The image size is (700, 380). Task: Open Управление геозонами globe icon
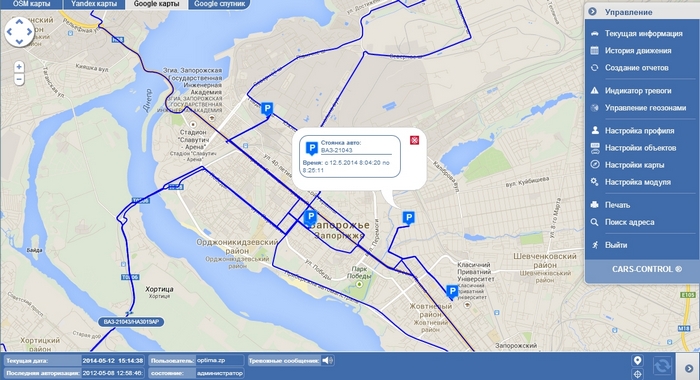click(x=594, y=108)
